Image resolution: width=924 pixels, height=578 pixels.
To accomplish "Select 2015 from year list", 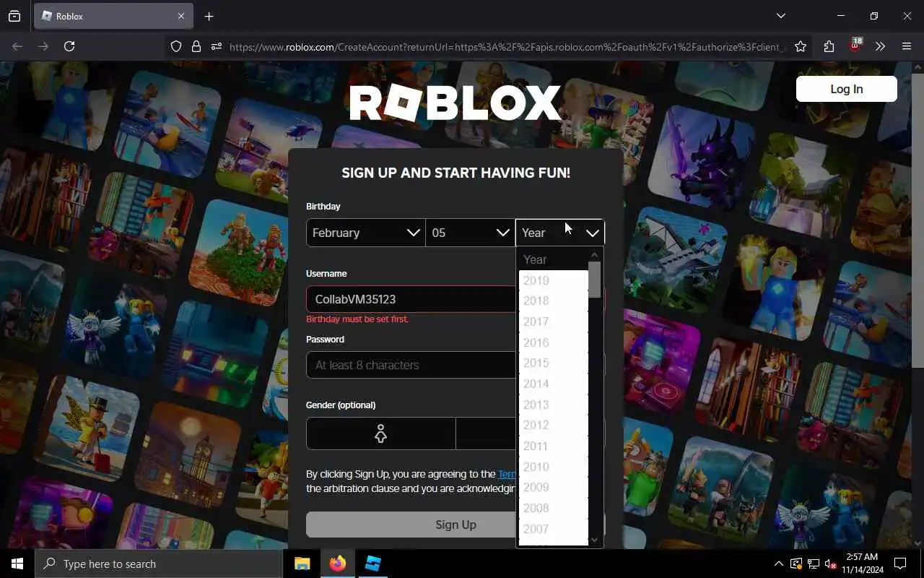I will 553,363.
